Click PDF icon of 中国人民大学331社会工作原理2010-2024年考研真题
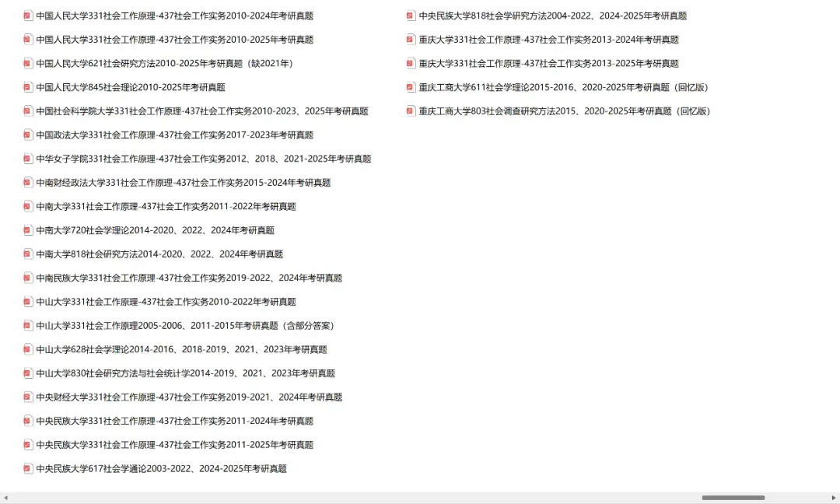 click(28, 16)
